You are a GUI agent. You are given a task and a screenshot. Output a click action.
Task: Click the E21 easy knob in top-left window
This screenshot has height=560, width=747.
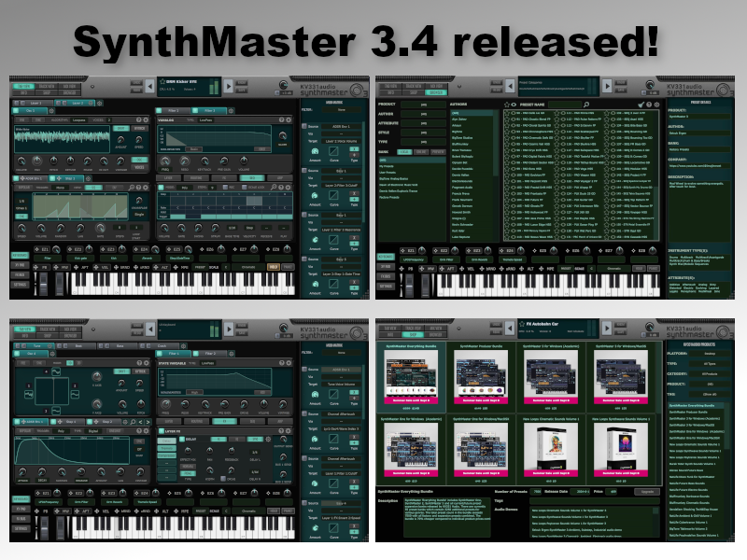[x=56, y=249]
